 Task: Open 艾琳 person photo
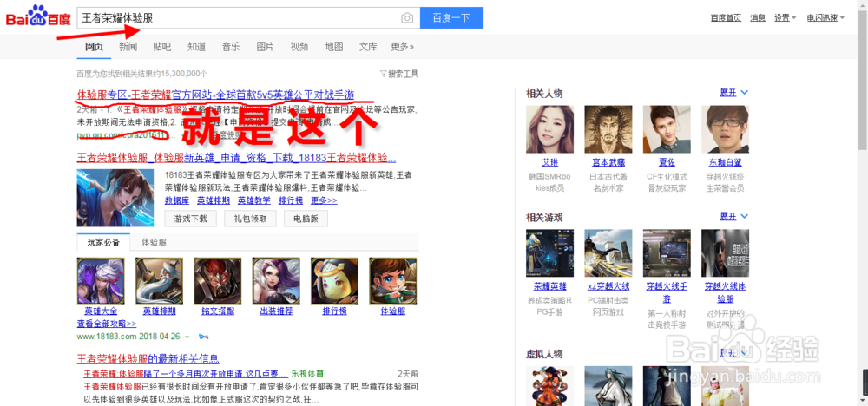coord(549,129)
